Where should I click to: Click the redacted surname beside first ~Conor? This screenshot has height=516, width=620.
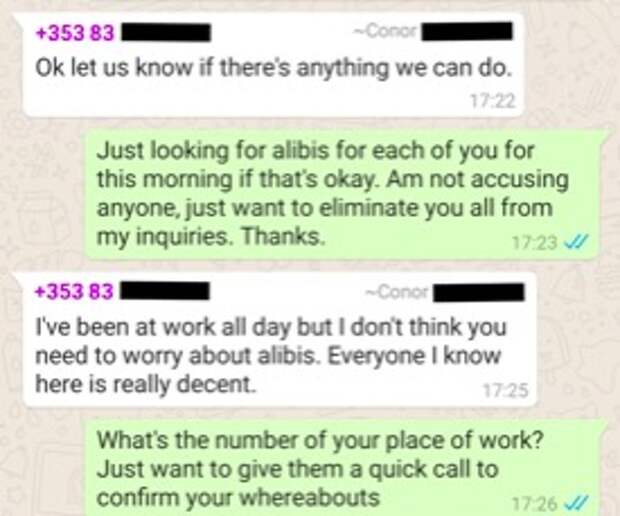tap(467, 32)
